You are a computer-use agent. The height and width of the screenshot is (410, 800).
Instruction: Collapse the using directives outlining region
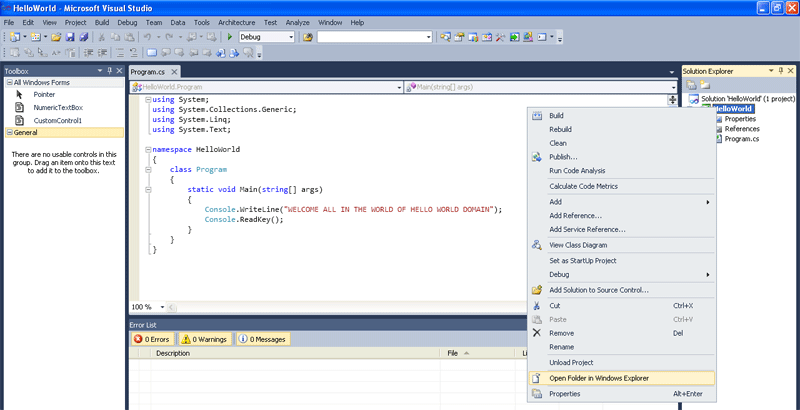pyautogui.click(x=148, y=100)
